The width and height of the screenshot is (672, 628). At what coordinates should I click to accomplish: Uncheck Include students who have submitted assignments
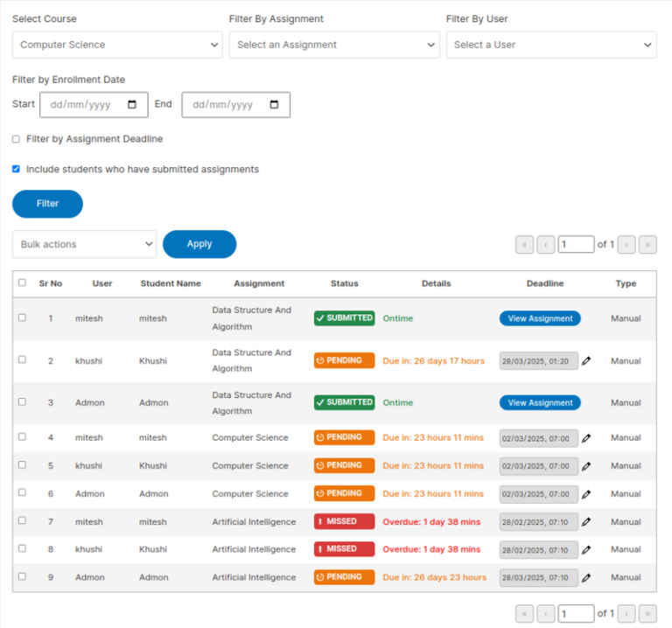[16, 170]
